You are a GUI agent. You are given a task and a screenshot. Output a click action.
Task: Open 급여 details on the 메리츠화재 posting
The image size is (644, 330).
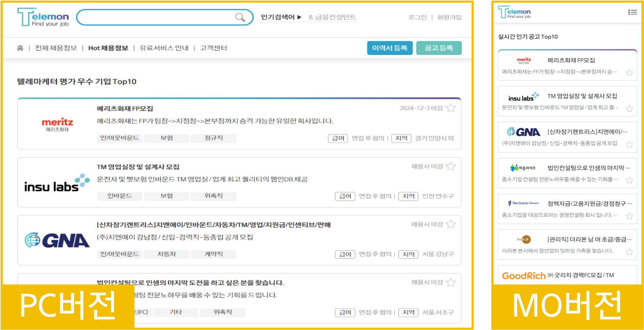pyautogui.click(x=338, y=138)
